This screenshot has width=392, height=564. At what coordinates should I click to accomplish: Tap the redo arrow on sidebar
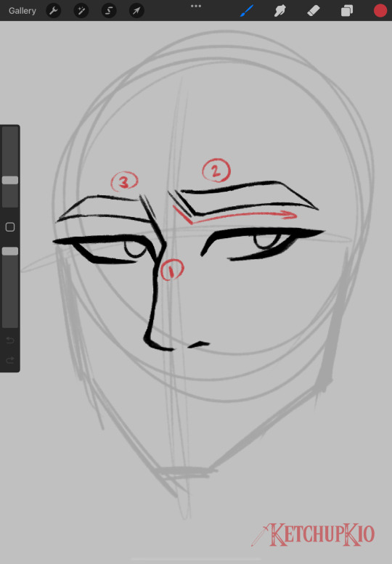[x=10, y=360]
